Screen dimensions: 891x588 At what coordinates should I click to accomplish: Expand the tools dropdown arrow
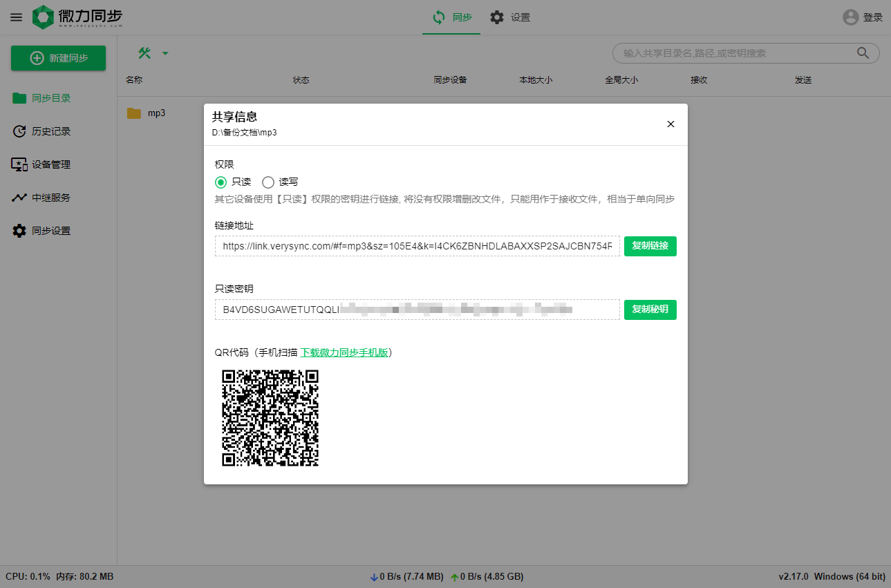point(165,53)
